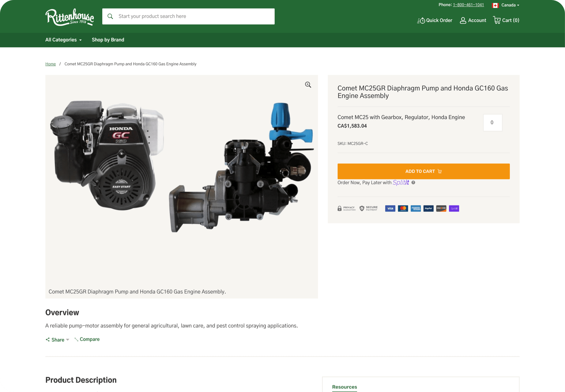Screen dimensions: 565x392
Task: Click the Account person icon
Action: [x=463, y=20]
